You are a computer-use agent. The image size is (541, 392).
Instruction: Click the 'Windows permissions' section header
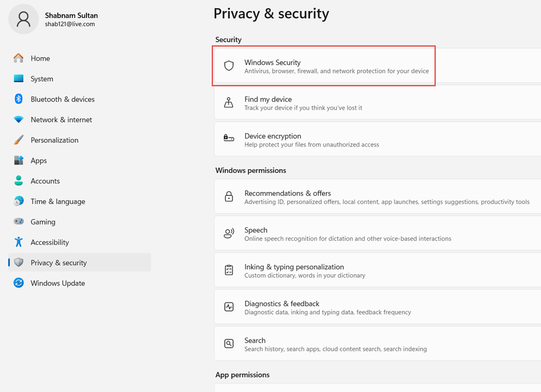coord(251,170)
